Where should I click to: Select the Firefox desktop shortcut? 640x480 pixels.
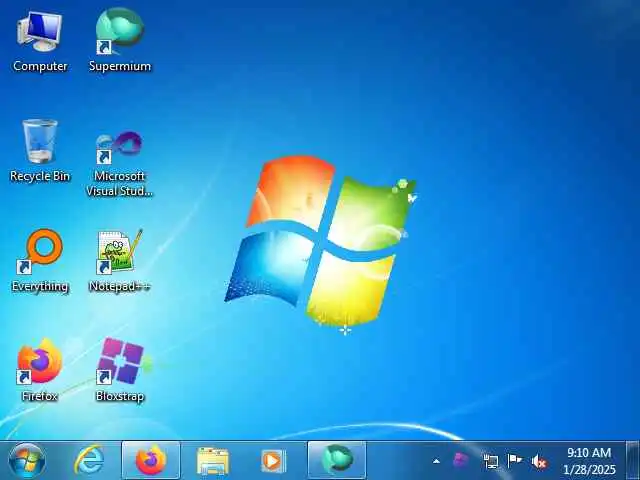pos(40,371)
